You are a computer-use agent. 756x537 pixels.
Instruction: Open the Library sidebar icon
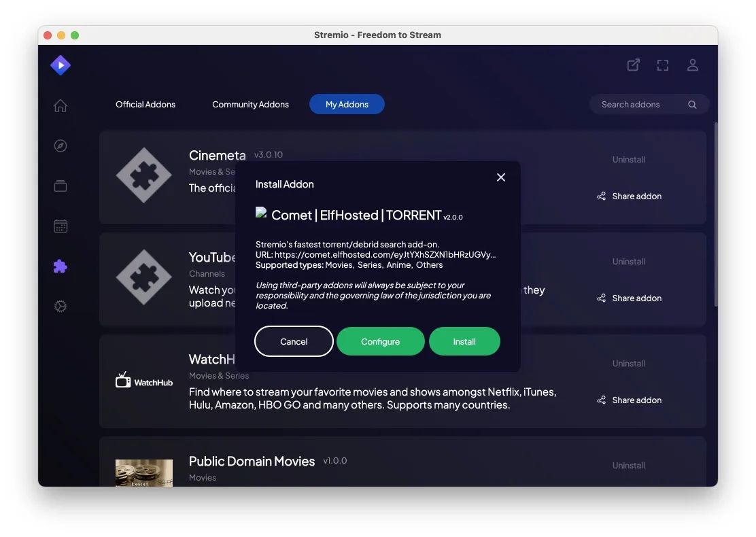61,186
